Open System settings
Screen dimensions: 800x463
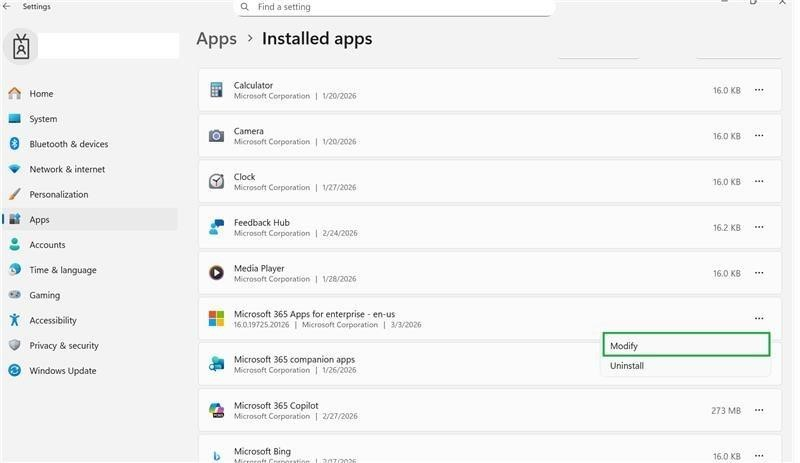pos(90,118)
